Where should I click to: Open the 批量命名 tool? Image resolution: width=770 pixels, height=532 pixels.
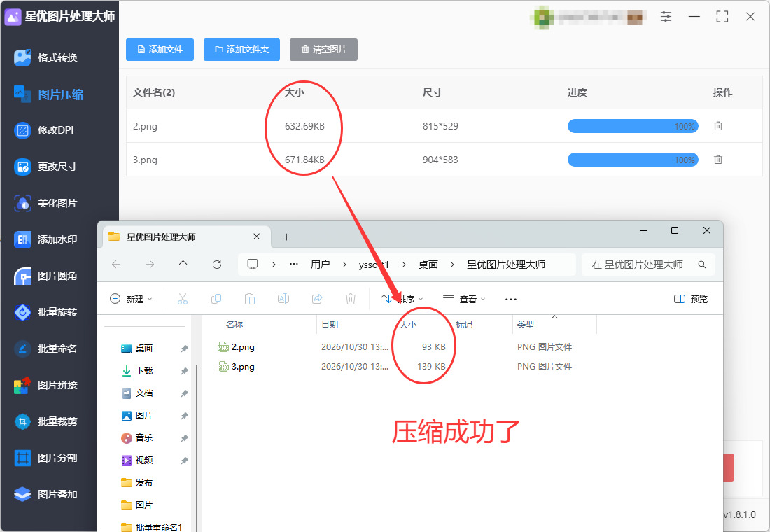click(x=45, y=349)
